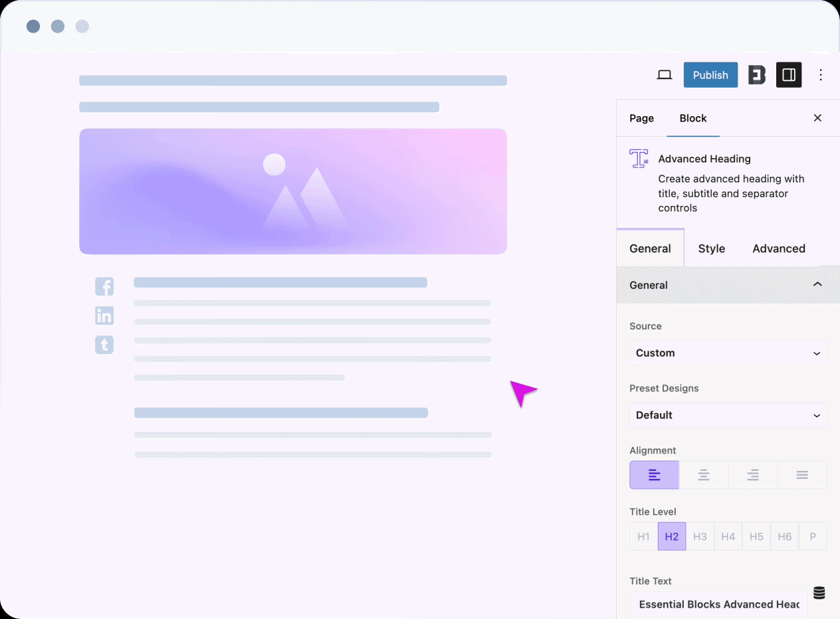
Task: Click into the Title Text field
Action: click(719, 604)
